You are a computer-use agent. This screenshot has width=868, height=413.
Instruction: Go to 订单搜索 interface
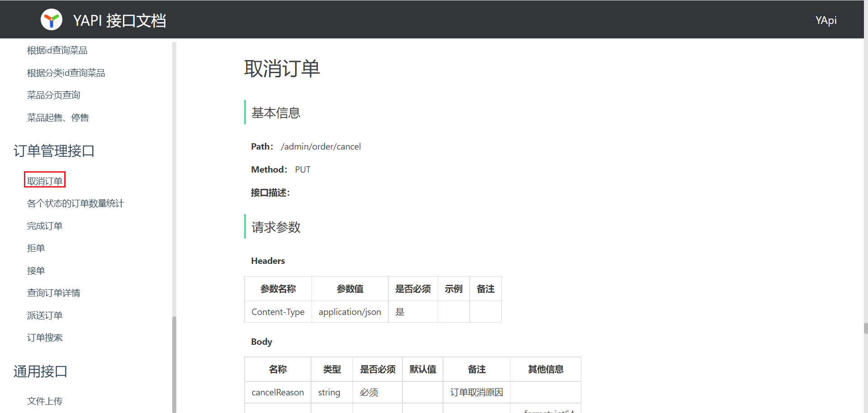(x=45, y=338)
